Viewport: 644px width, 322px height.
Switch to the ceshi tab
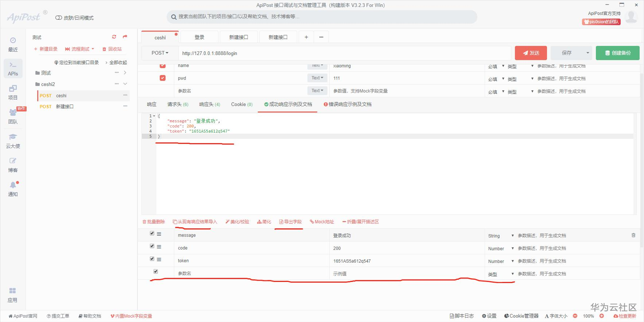coord(160,37)
